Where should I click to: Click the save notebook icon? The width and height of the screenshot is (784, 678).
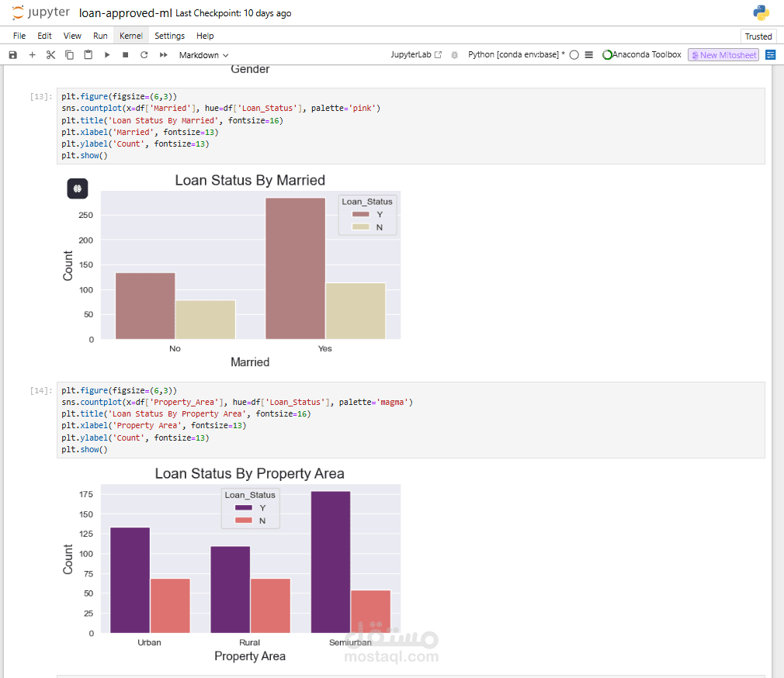click(x=12, y=55)
